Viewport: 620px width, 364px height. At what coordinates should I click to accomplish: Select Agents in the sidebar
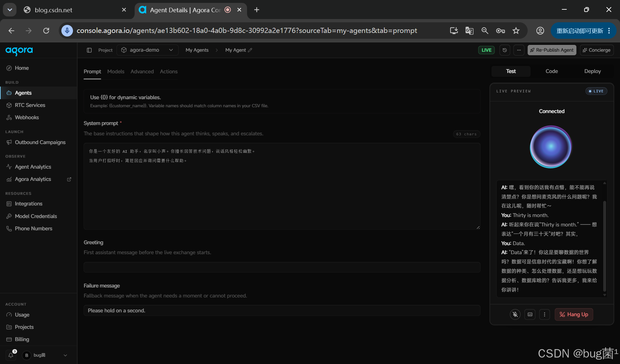38,93
